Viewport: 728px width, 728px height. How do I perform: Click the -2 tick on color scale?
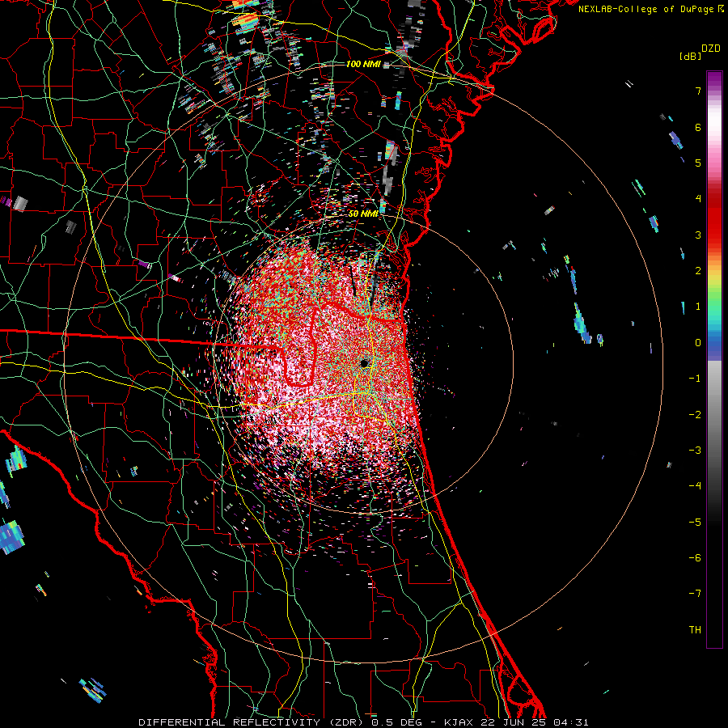click(695, 414)
